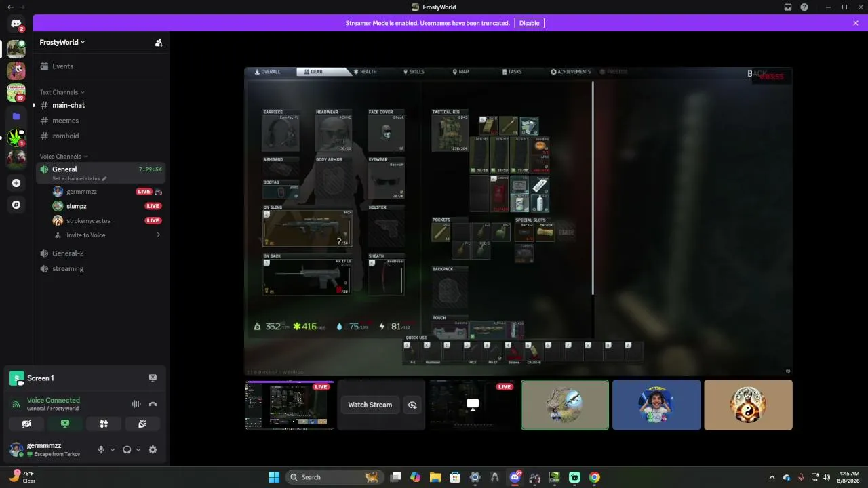Open the Discord help icon in title bar
Viewport: 868px width, 488px height.
tap(804, 7)
